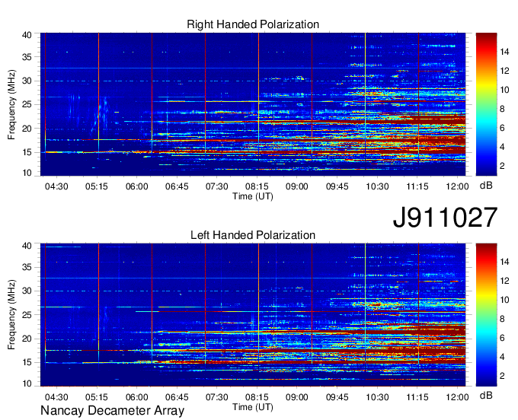Click the 6 dB tick on Left Handed colorbar
518x420 pixels.
coord(502,338)
